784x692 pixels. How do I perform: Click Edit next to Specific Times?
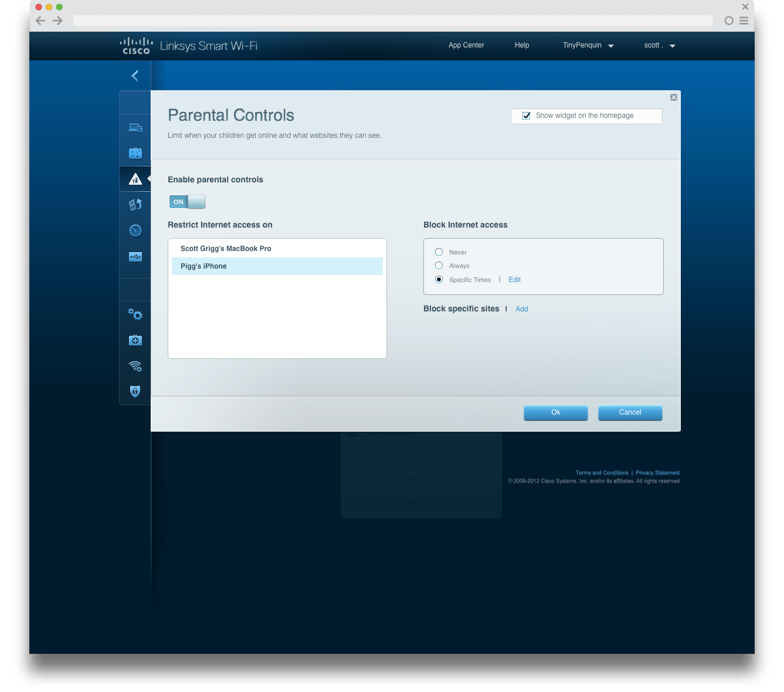pyautogui.click(x=514, y=280)
